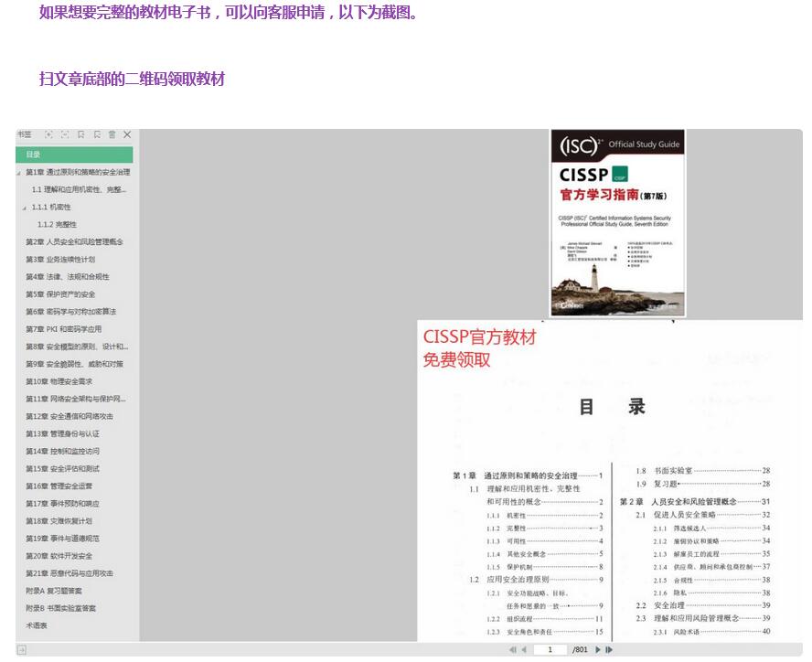Click the red CISSP官方教材 text
Screen dimensions: 812x662
[479, 337]
